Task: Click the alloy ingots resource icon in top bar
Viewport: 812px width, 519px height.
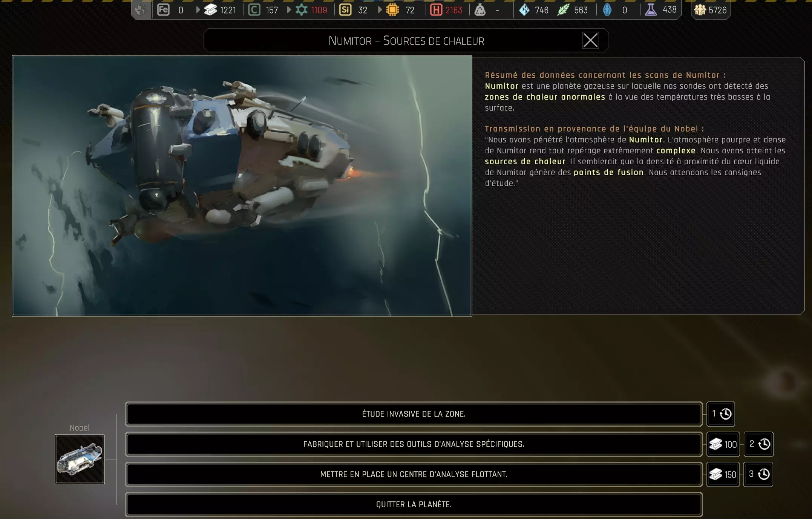Action: pyautogui.click(x=210, y=10)
